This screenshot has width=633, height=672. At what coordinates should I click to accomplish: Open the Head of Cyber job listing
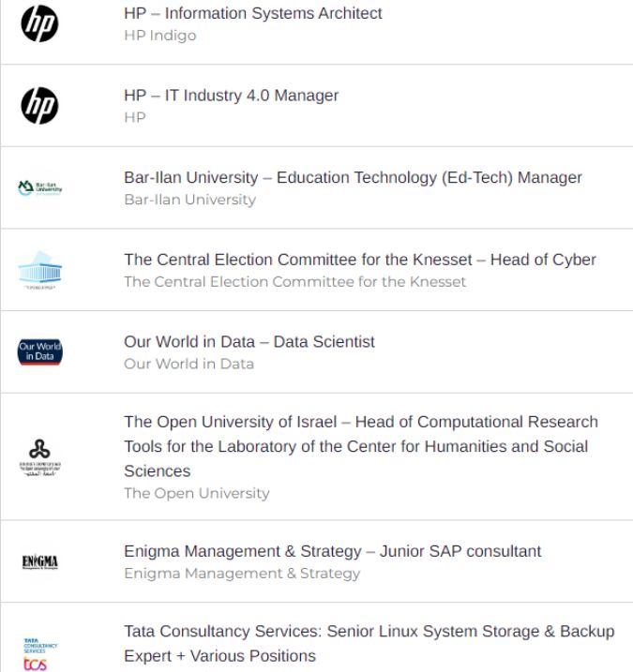coord(360,260)
